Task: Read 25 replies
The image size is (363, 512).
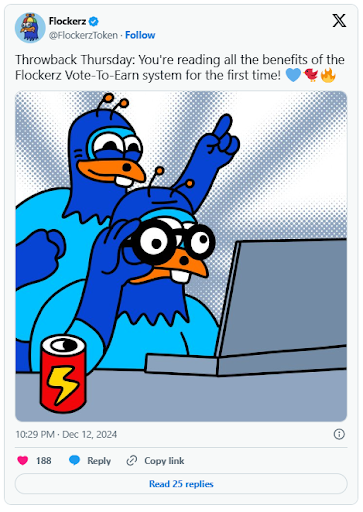Action: [x=181, y=484]
